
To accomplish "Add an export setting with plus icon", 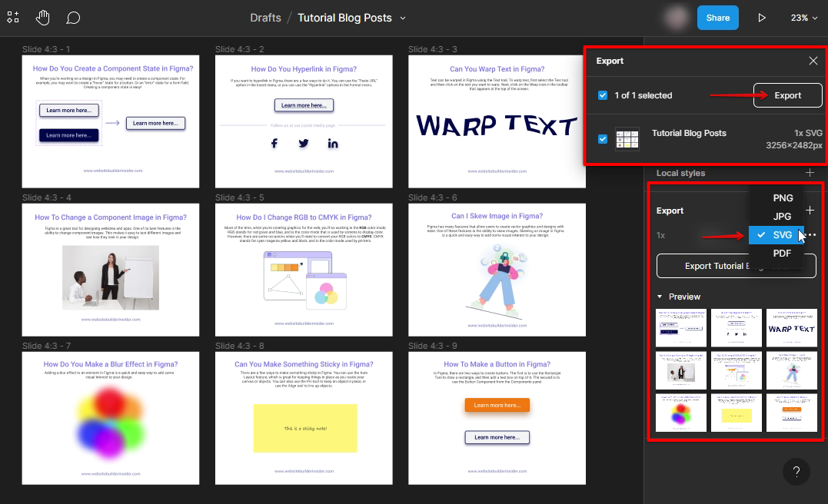I will 810,210.
